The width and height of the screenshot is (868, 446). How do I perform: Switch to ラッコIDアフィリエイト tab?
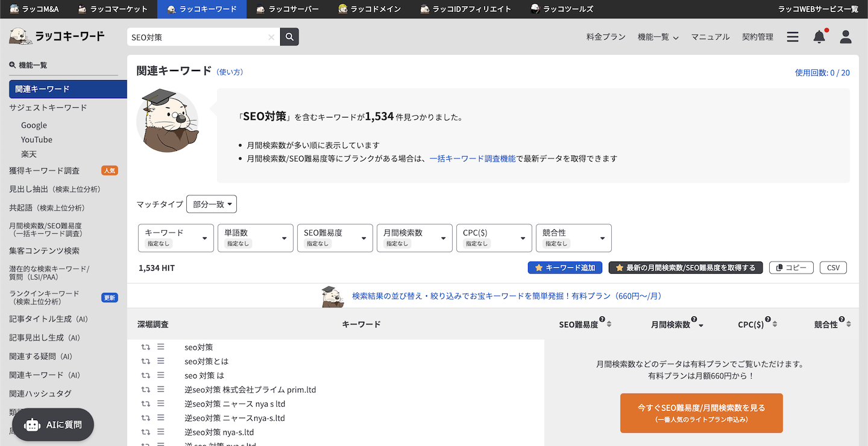(465, 9)
